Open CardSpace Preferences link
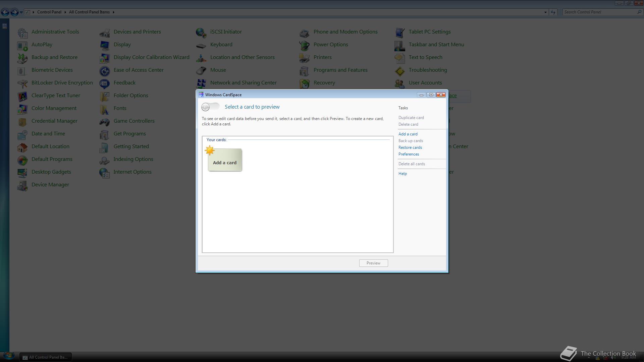Screen dimensions: 644x362 (409, 154)
